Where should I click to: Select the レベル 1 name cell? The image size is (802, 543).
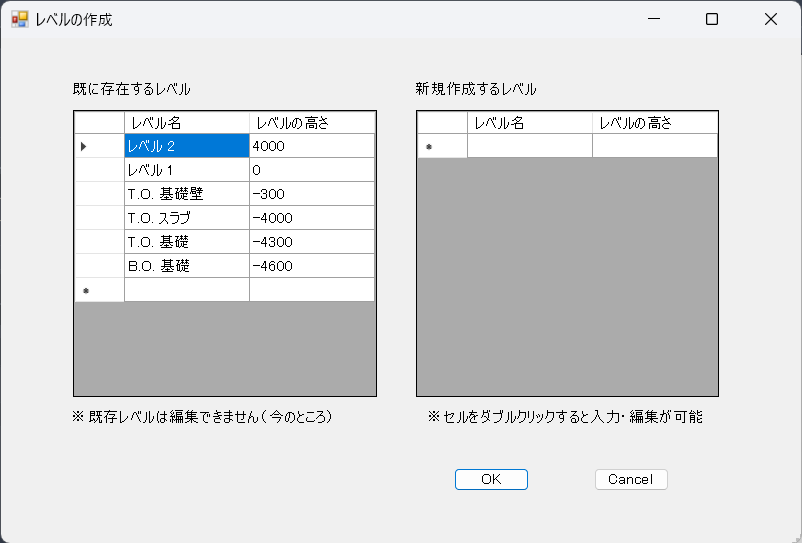click(x=187, y=170)
